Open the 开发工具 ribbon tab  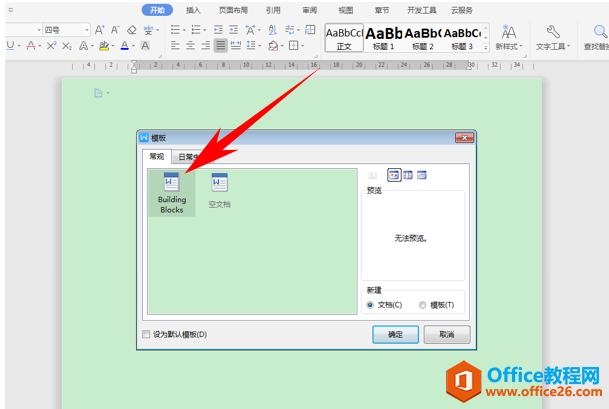421,10
